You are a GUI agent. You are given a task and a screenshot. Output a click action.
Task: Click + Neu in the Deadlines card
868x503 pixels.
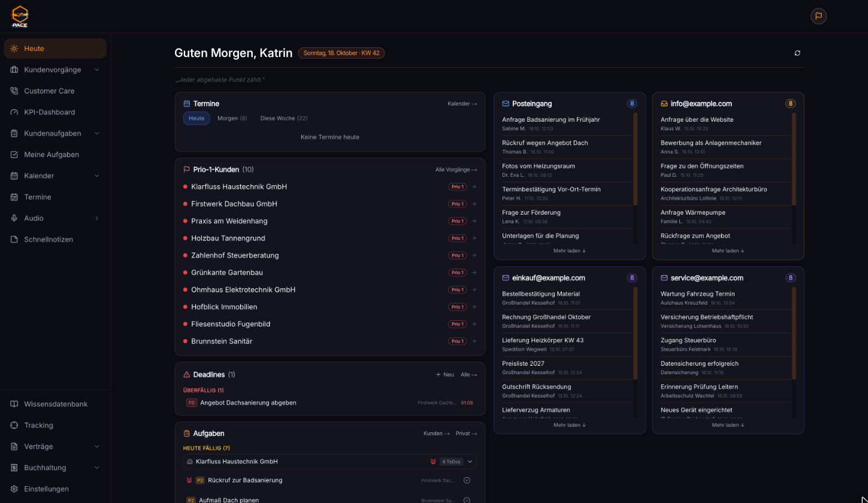point(445,375)
